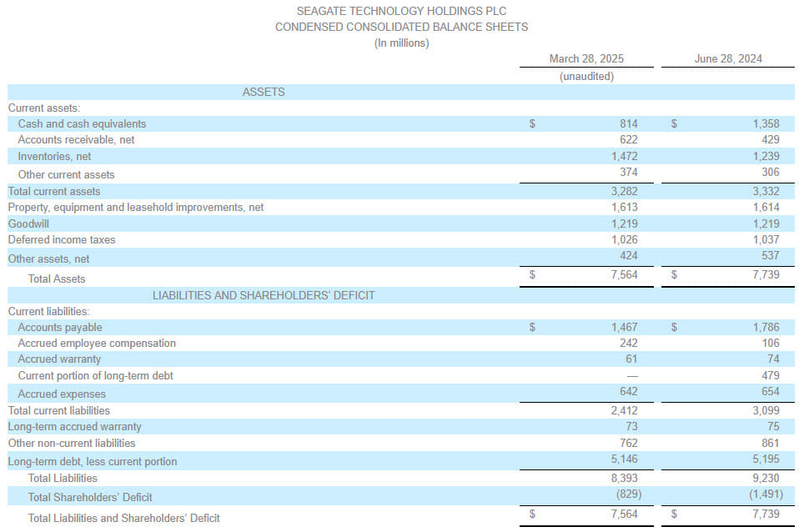Select cash value 1,358 for June 2024
The height and width of the screenshot is (532, 799).
766,123
